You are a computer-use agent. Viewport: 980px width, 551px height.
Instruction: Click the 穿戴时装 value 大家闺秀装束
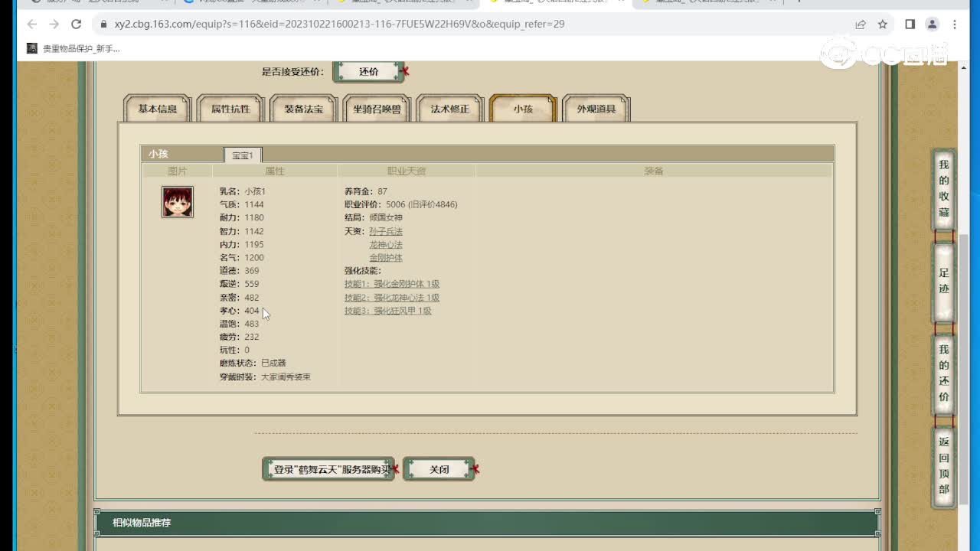coord(286,377)
